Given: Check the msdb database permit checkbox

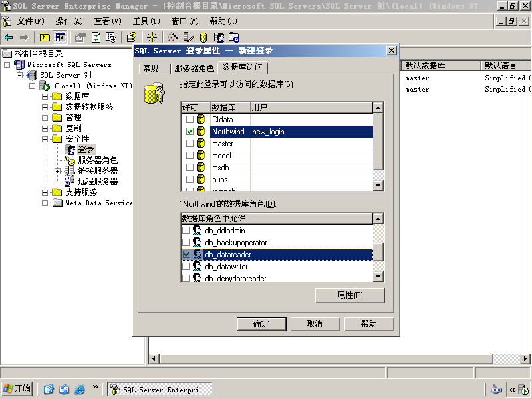Looking at the screenshot, I should (x=190, y=168).
